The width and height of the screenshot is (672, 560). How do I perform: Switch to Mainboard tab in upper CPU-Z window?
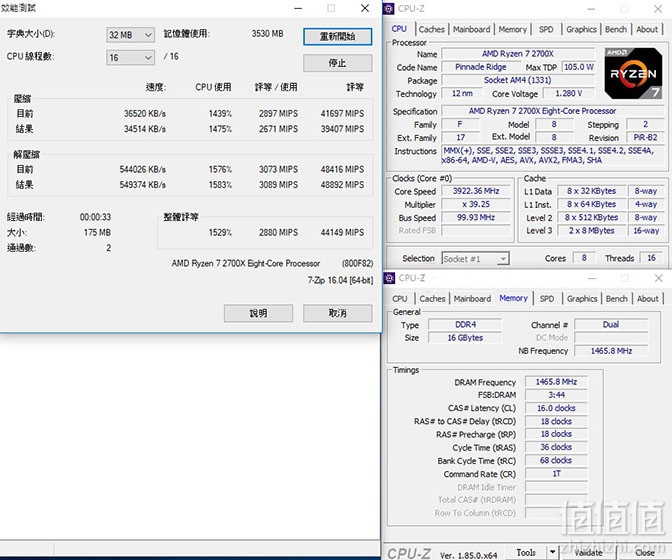pos(471,29)
